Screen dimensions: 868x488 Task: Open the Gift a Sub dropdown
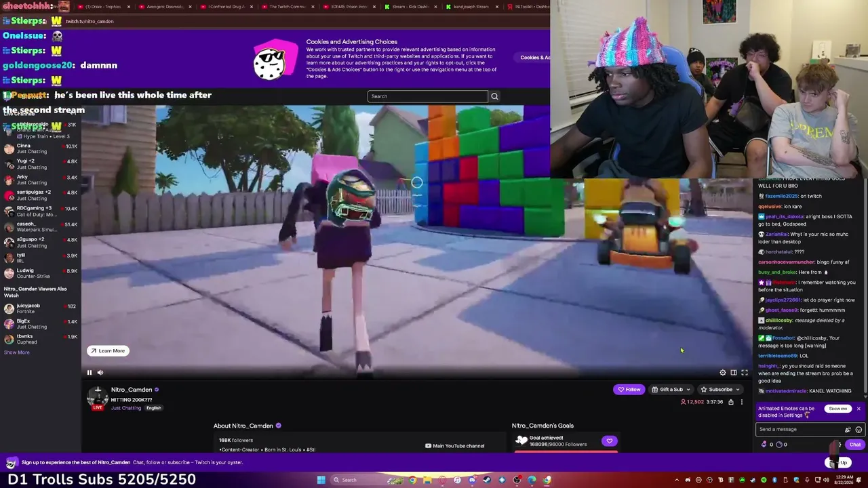pyautogui.click(x=671, y=390)
